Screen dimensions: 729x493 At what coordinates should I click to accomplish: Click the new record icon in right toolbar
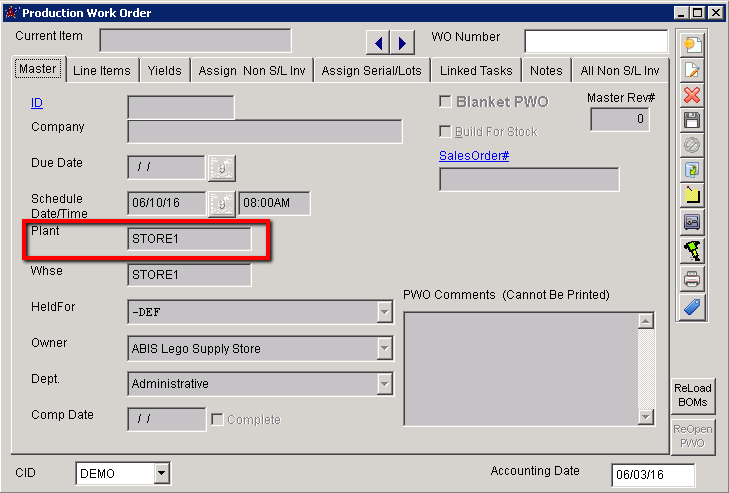(692, 45)
